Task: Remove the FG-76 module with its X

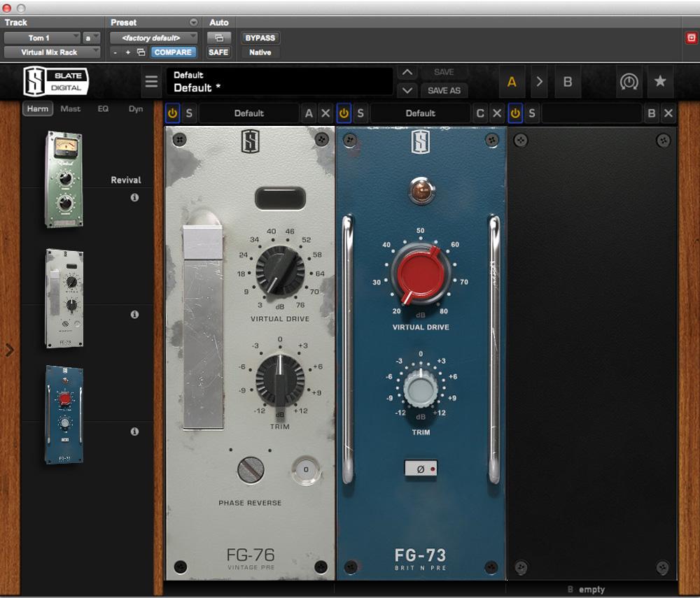Action: click(325, 113)
